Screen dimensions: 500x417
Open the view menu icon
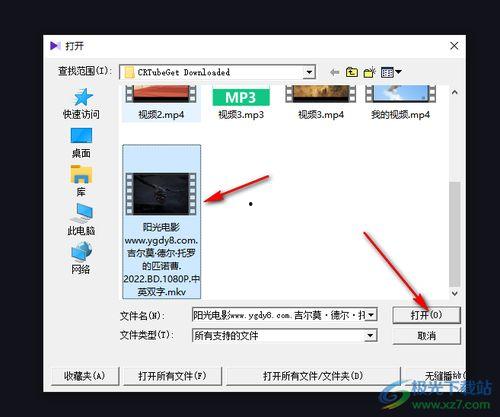391,72
